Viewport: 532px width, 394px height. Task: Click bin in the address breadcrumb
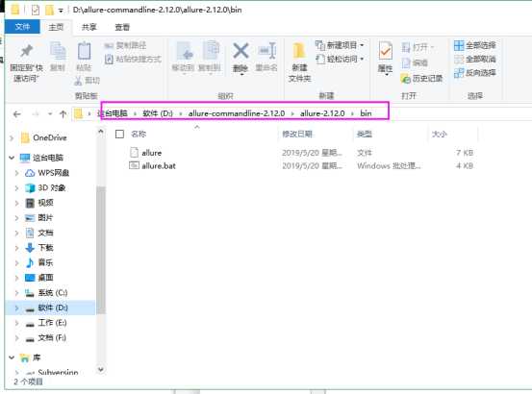pos(366,113)
